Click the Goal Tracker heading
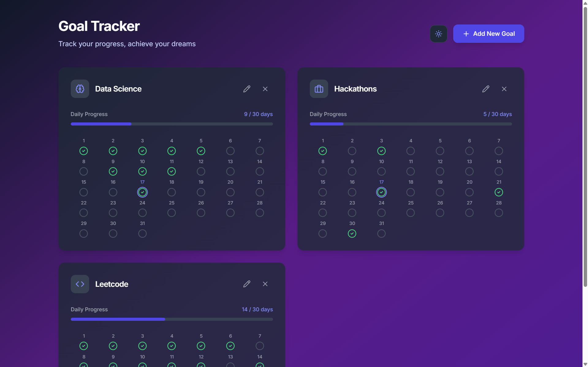Screen dimensions: 588x367 point(99,26)
